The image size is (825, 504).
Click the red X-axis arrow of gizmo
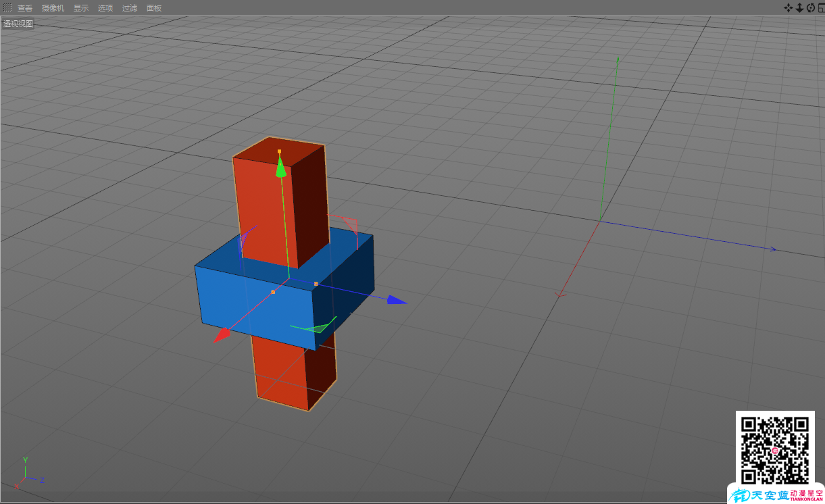[x=221, y=336]
